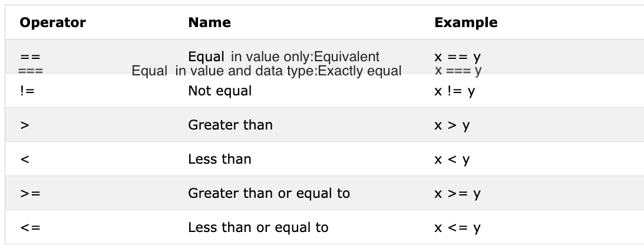
Task: Click 'Less than or equal to' text
Action: point(258,227)
